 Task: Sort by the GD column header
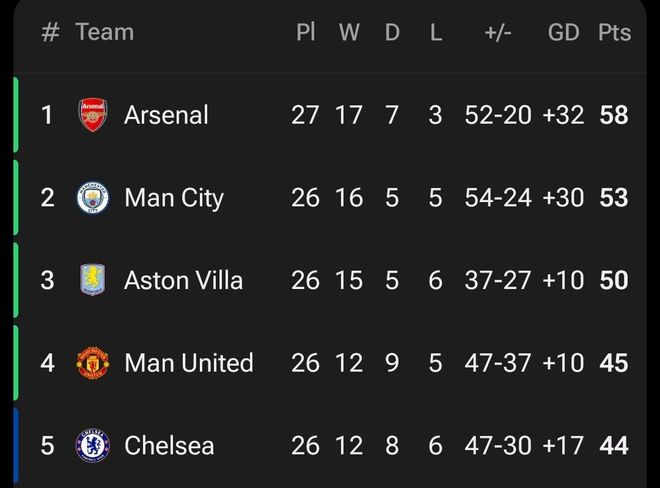click(564, 33)
